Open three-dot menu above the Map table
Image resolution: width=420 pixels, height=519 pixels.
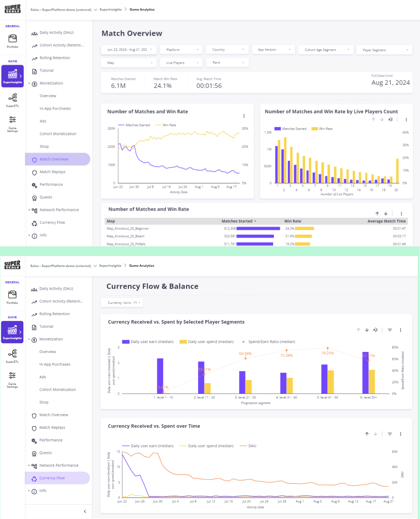point(402,214)
